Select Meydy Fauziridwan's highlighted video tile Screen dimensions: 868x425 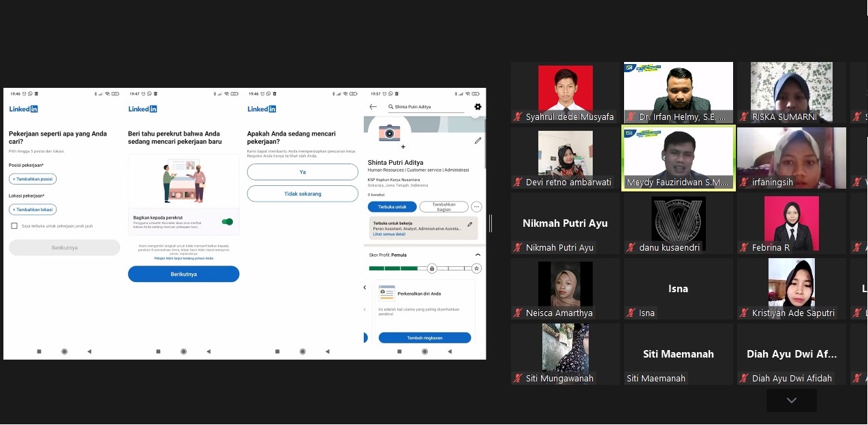click(679, 158)
